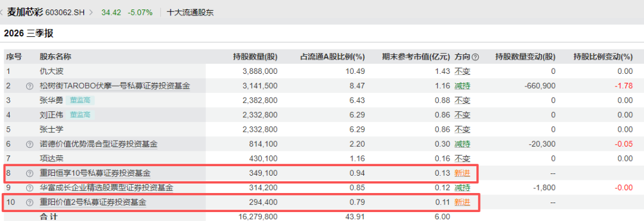The image size is (644, 221).
Task: Open 诺德价值优势混合型证券投资基金 link
Action: (x=98, y=144)
